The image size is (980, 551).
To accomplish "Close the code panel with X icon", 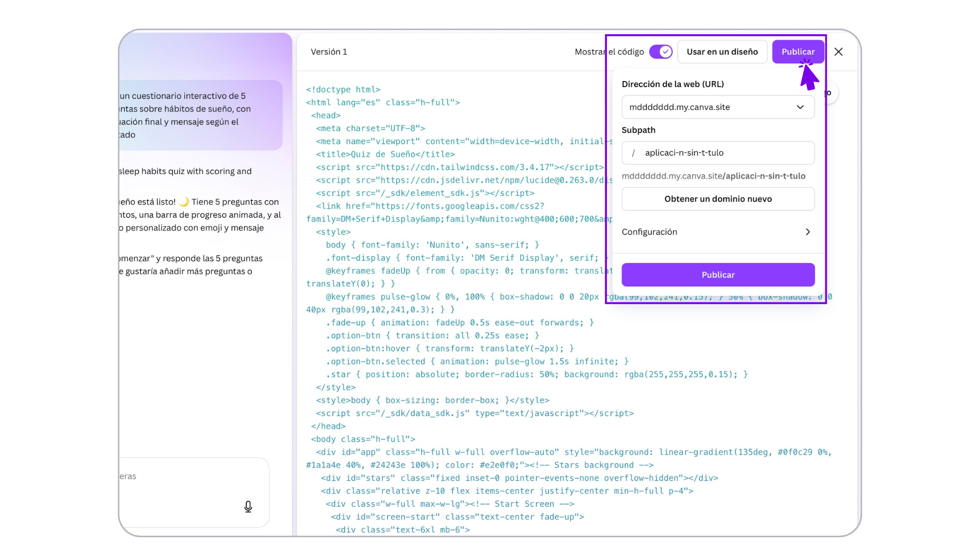I will click(838, 52).
